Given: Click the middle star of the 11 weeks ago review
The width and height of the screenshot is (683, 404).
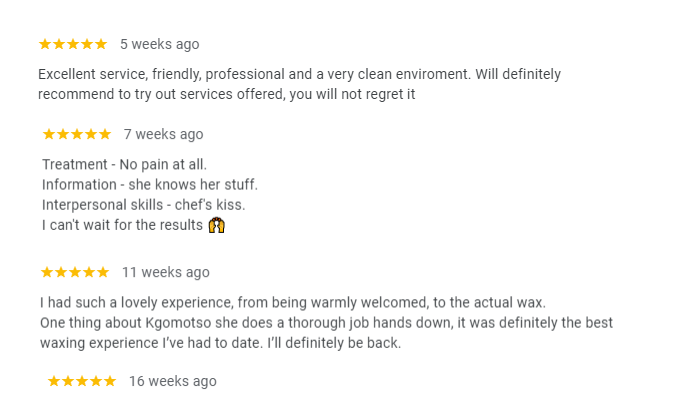Looking at the screenshot, I should coord(75,272).
